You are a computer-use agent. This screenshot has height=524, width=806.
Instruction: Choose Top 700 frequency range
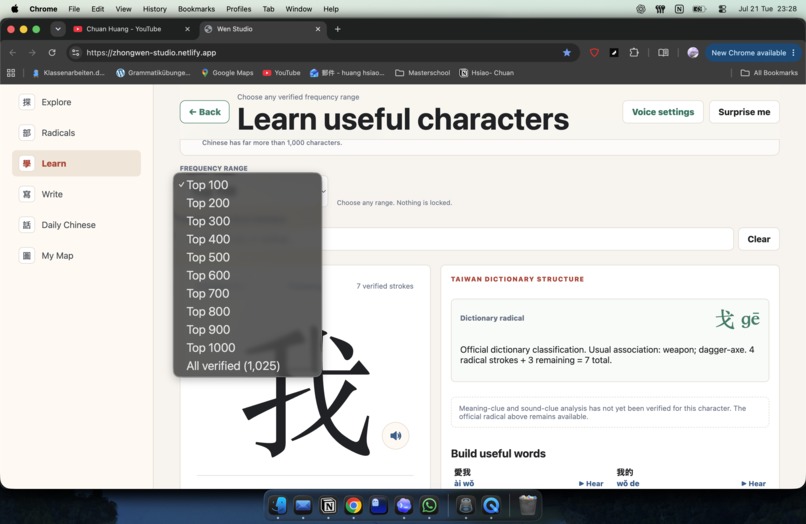248,293
